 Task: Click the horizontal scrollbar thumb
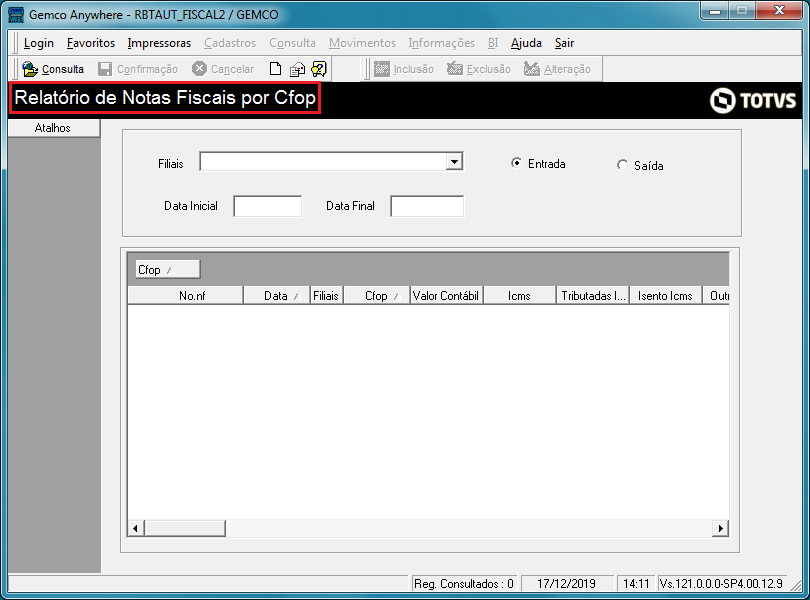(185, 528)
